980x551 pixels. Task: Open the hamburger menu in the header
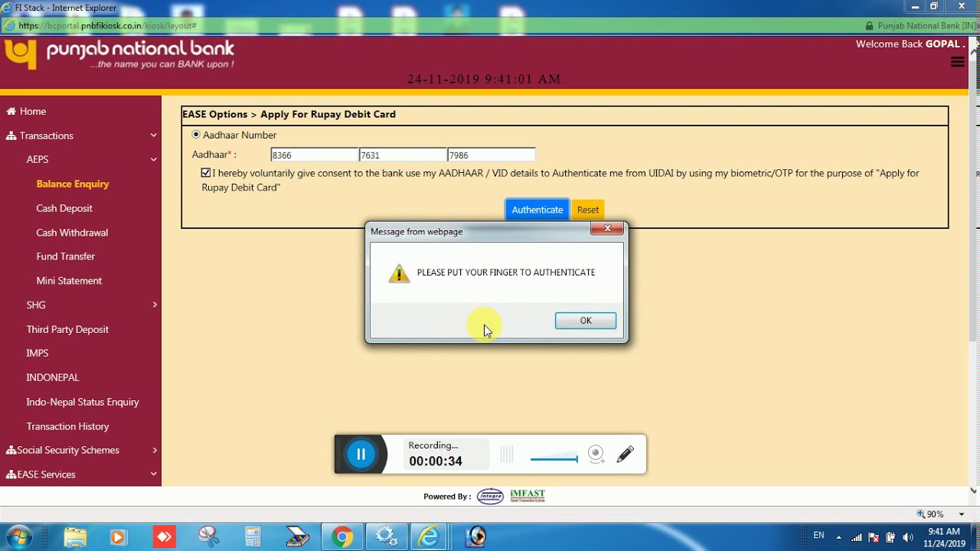point(957,62)
